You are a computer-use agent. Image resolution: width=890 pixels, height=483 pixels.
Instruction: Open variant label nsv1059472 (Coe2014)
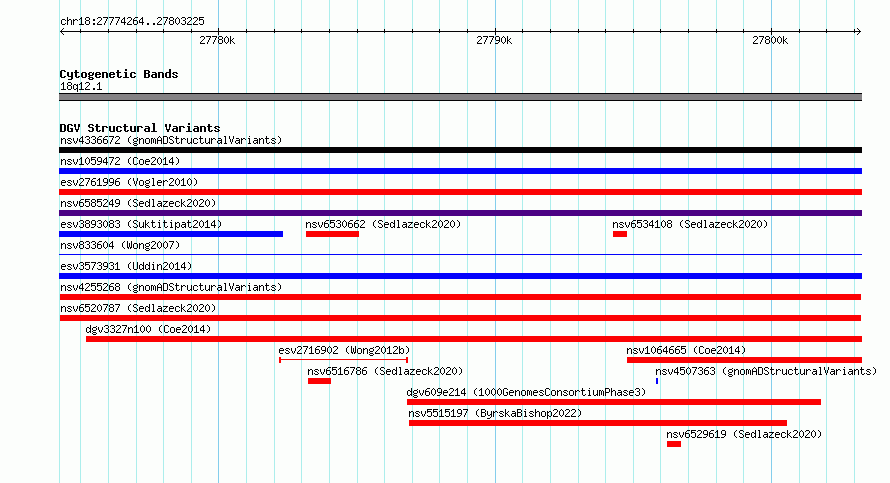120,161
